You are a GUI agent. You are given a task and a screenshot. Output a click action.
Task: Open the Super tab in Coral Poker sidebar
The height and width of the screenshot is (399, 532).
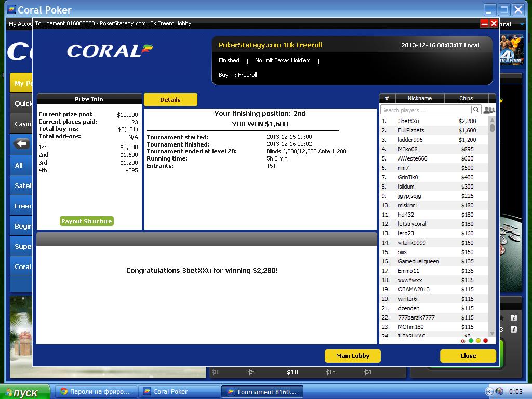(21, 246)
